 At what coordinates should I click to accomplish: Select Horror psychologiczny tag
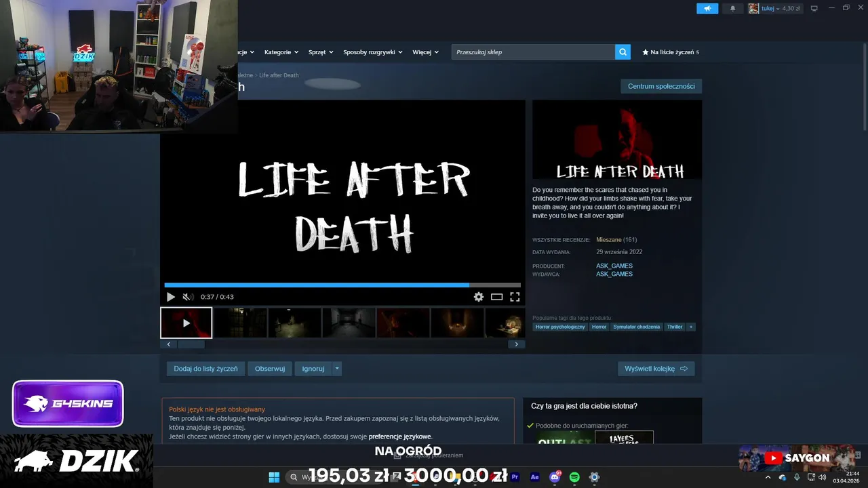[560, 327]
